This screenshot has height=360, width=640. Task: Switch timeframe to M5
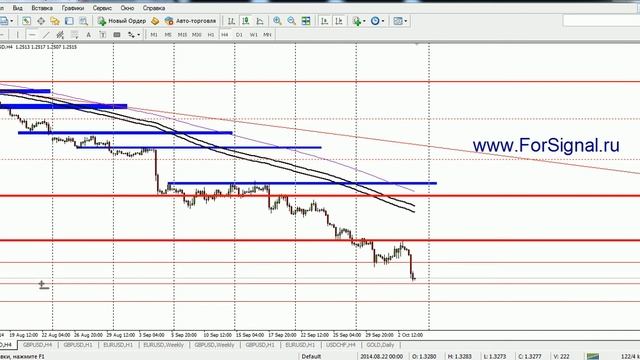(168, 35)
